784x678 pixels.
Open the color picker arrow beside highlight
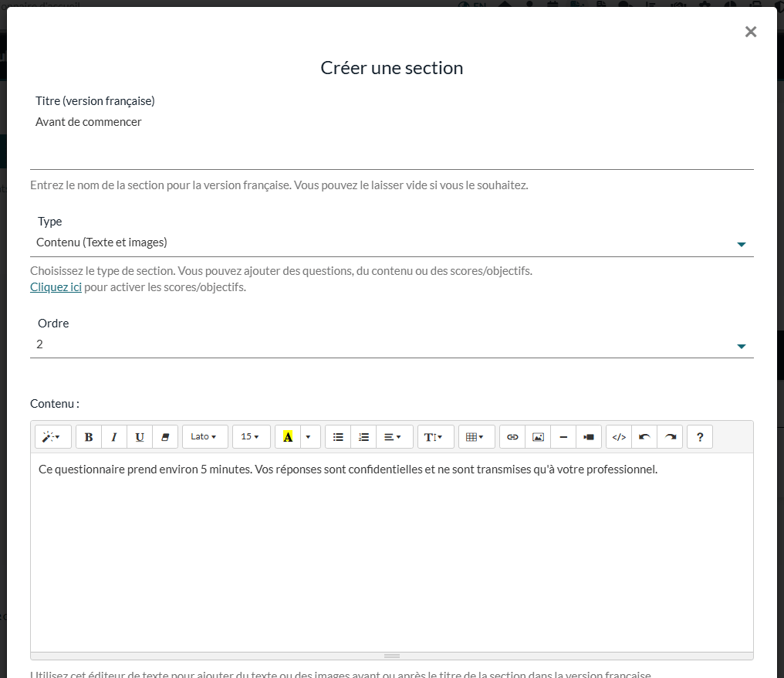click(x=310, y=437)
